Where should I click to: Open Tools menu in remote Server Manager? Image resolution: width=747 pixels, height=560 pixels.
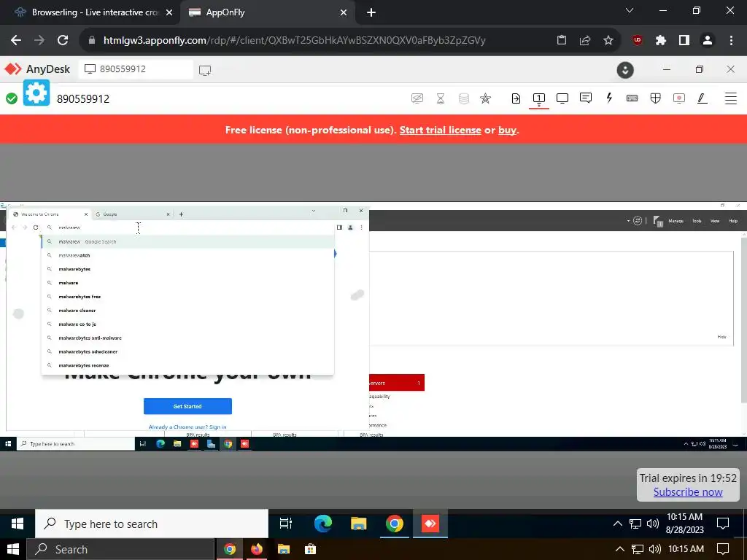(697, 221)
